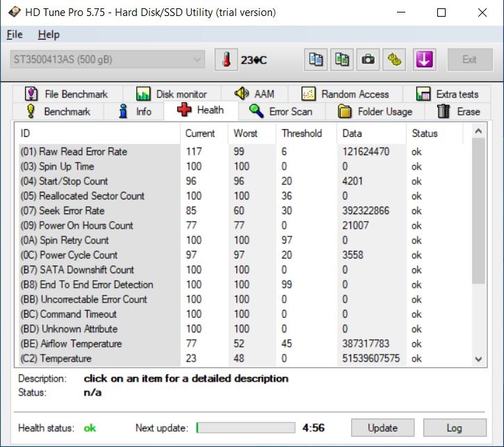The width and height of the screenshot is (504, 447).
Task: Switch to the Extra tests tab
Action: coord(447,94)
